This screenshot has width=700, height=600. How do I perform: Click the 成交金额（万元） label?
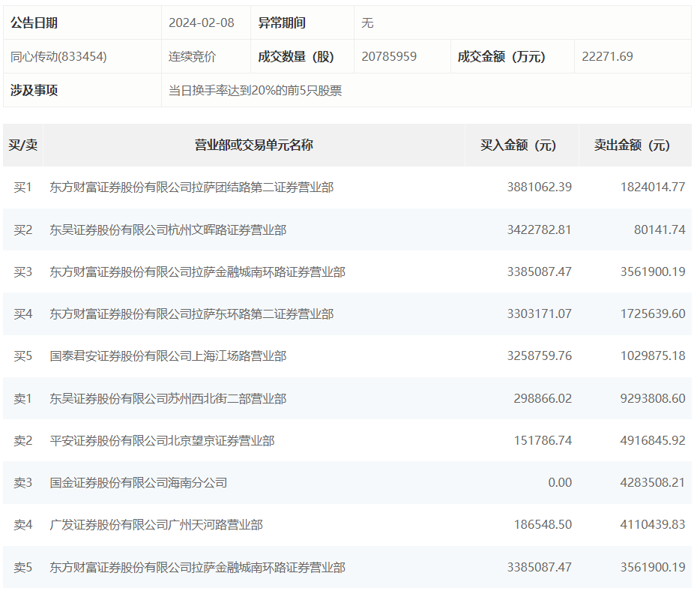501,57
